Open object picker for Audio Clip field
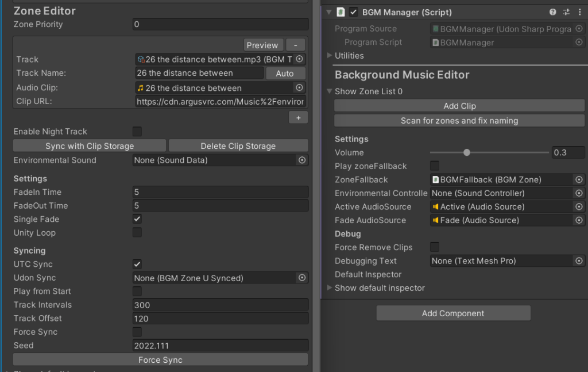This screenshot has width=588, height=372. (x=299, y=88)
